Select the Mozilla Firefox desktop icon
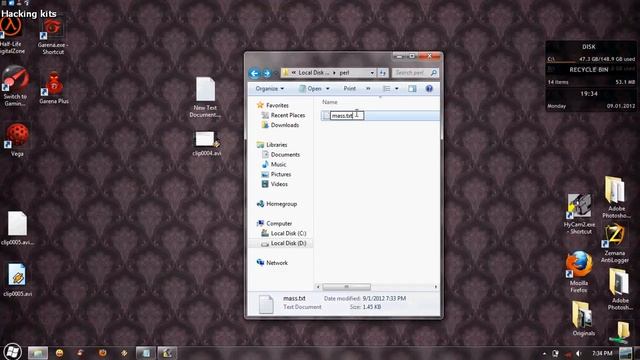This screenshot has height=360, width=640. [579, 272]
